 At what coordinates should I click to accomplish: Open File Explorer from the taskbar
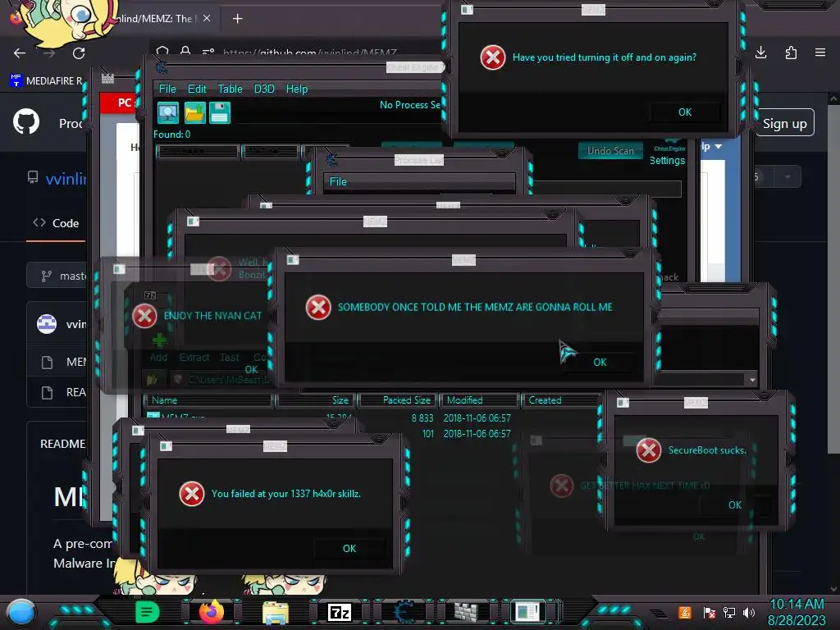(276, 612)
